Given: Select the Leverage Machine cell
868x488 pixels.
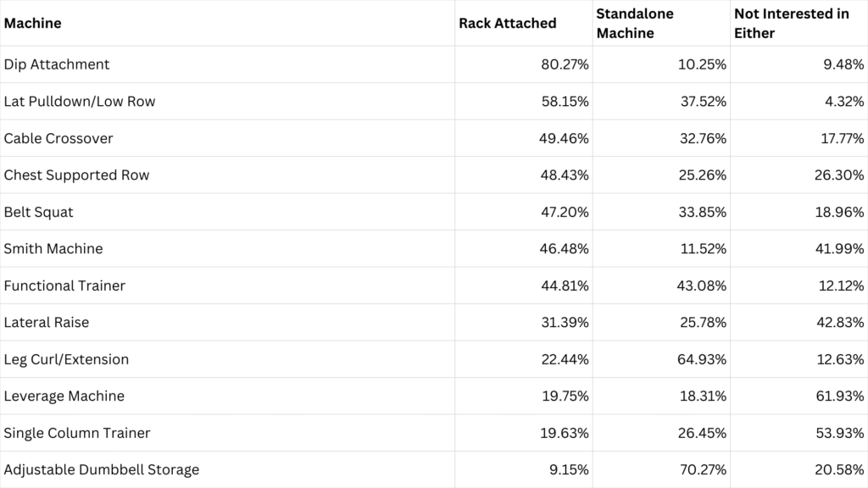Looking at the screenshot, I should coord(64,396).
